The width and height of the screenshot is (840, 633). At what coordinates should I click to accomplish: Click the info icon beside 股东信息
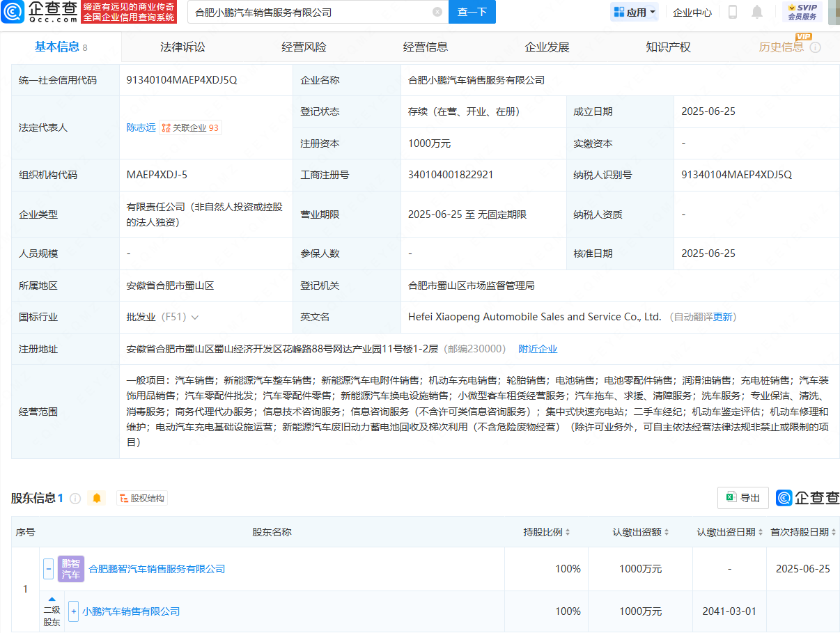point(75,498)
